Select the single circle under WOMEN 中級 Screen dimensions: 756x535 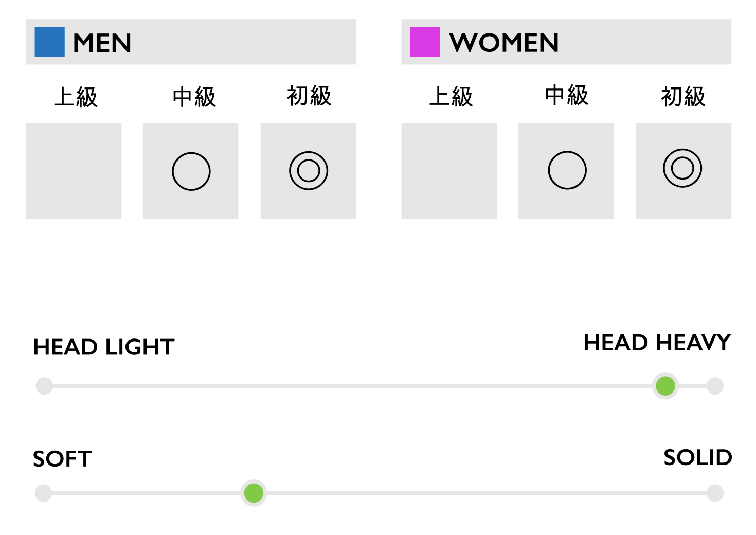[567, 170]
